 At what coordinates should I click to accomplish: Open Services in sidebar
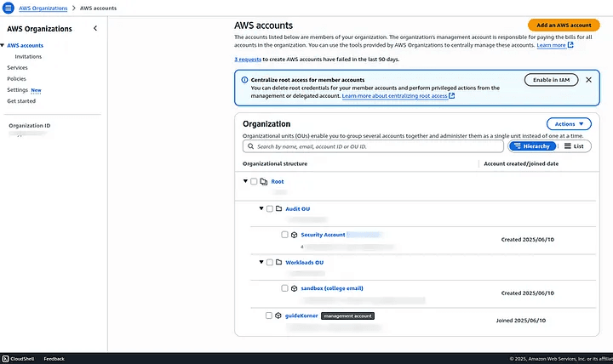point(17,67)
